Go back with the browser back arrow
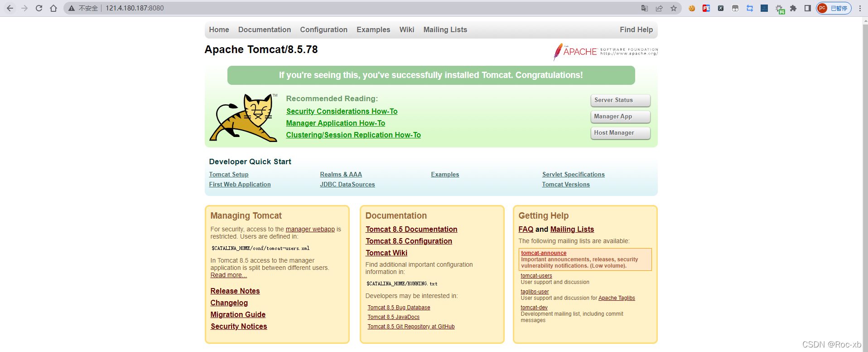Viewport: 868px width, 352px height. tap(10, 8)
